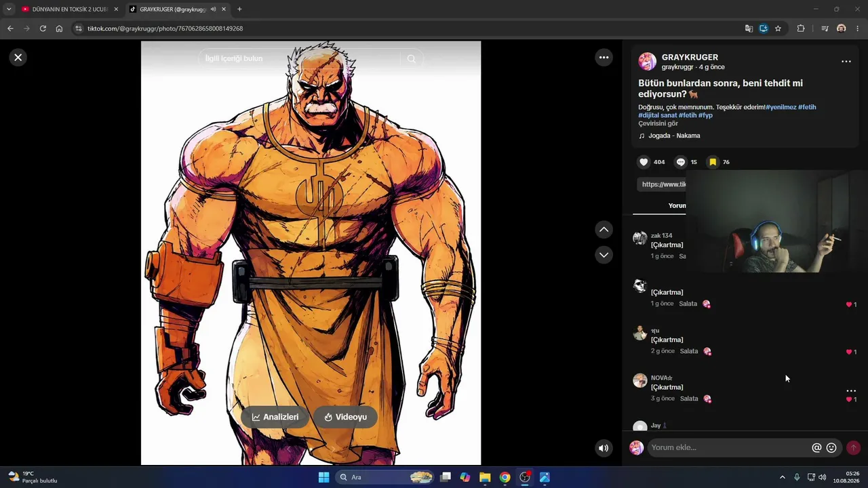
Task: Open the tab search dropdown
Action: [9, 9]
